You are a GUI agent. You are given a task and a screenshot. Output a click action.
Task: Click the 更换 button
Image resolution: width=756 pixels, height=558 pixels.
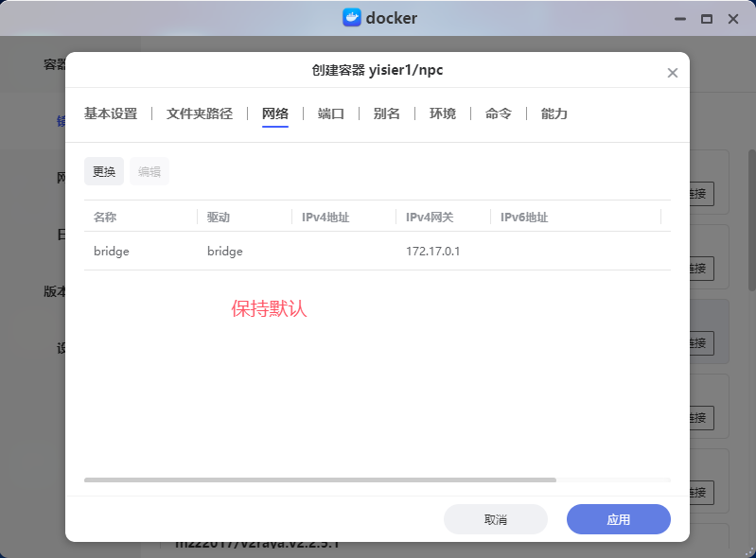point(104,171)
